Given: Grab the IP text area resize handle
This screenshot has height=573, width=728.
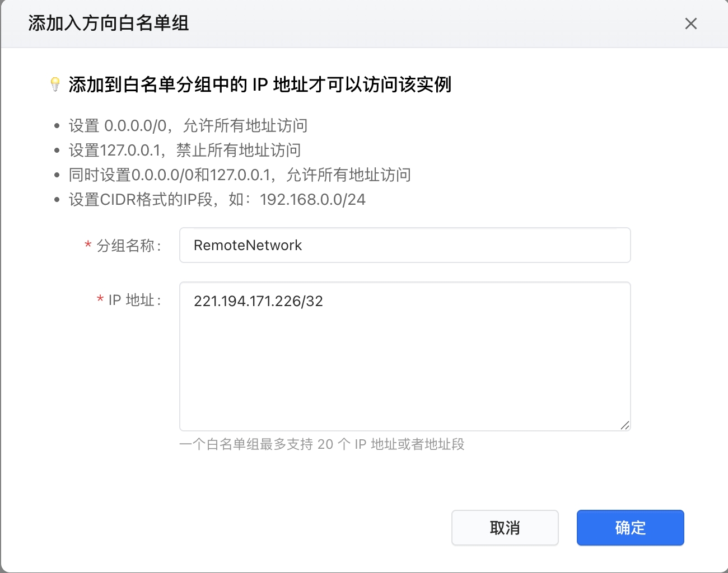Looking at the screenshot, I should pos(625,425).
